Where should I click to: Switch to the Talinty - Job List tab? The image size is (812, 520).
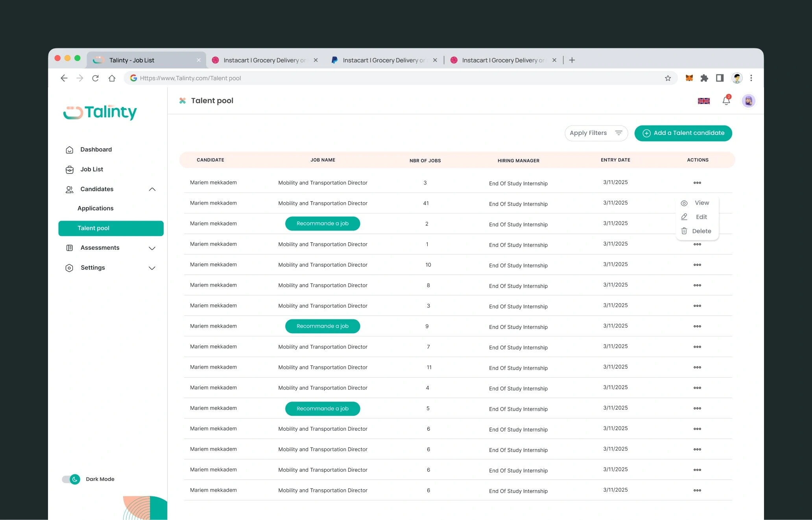click(146, 60)
